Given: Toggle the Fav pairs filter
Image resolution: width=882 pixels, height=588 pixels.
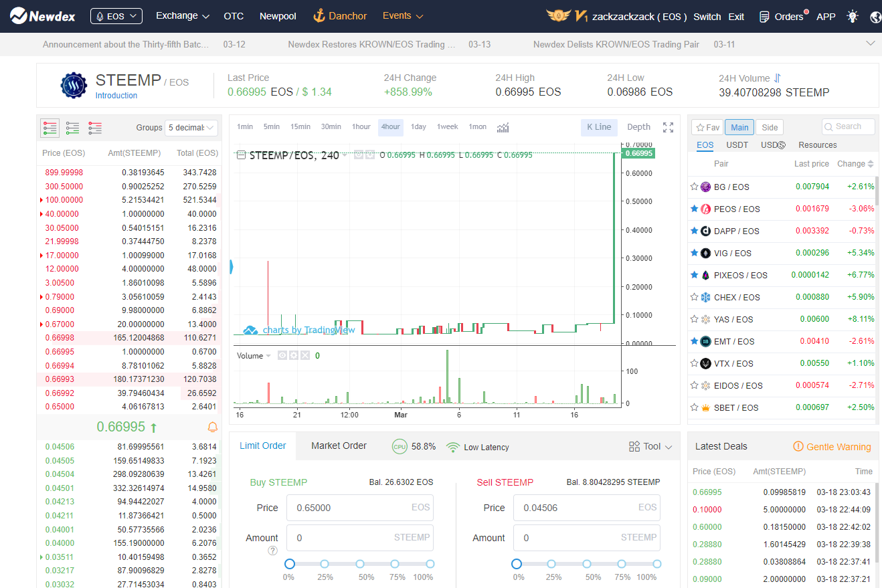Looking at the screenshot, I should coord(707,127).
